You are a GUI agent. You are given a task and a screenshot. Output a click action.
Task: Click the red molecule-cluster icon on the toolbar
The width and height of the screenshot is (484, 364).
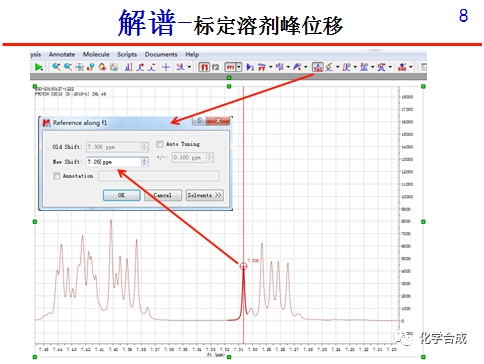pos(402,67)
